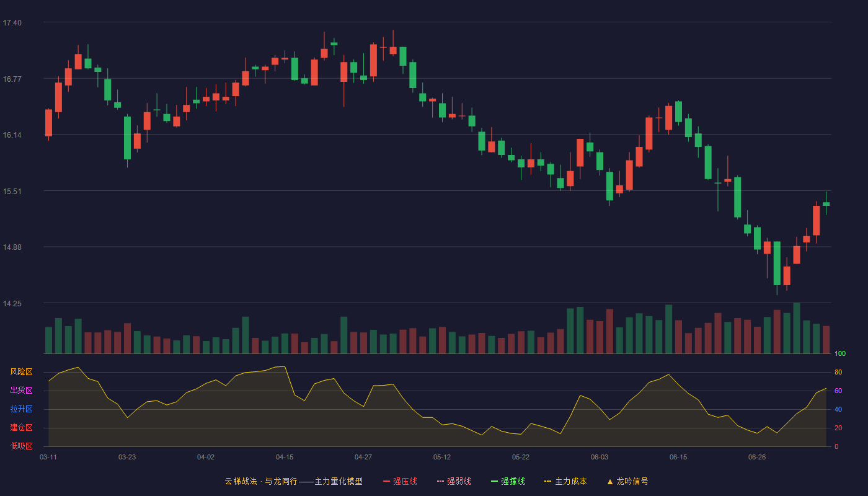
Task: Click the 04-15 date axis marker
Action: coord(285,457)
